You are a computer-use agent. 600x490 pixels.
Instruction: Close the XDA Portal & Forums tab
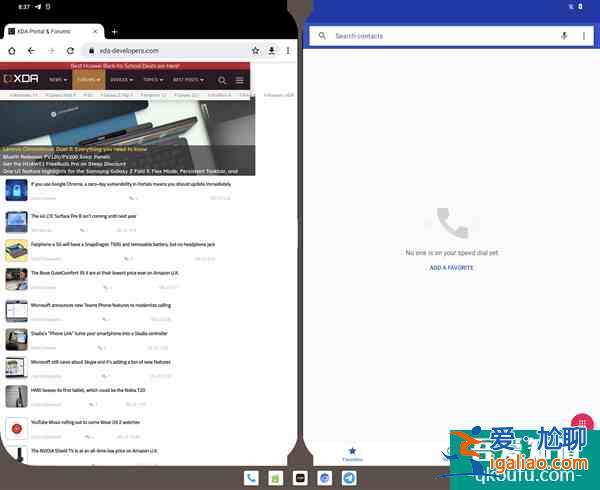95,31
